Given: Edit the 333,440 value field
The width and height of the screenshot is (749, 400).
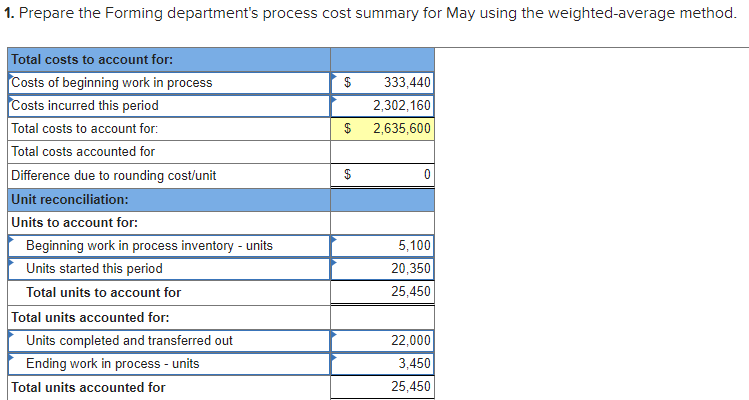Looking at the screenshot, I should [x=383, y=83].
